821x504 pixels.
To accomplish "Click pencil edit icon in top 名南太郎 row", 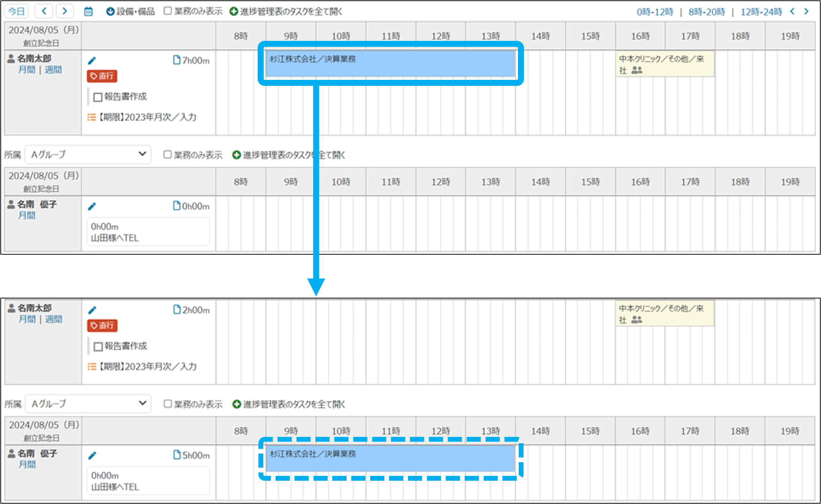I will click(92, 60).
